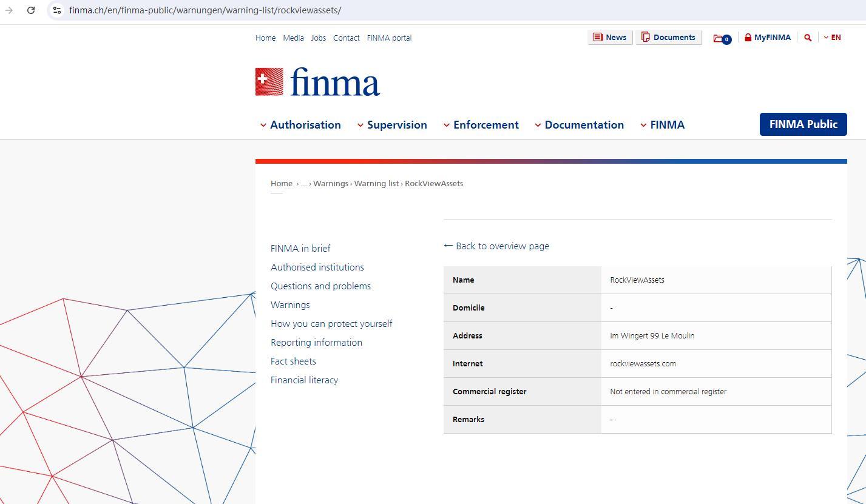Select the FINMA Public tab
Viewport: 866px width, 504px height.
(803, 124)
